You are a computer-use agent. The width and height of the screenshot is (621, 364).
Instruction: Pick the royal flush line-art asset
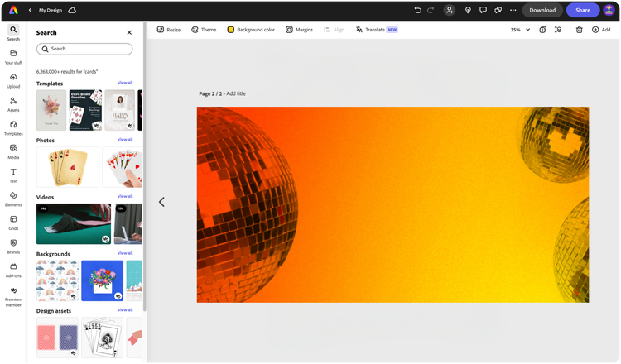102,338
